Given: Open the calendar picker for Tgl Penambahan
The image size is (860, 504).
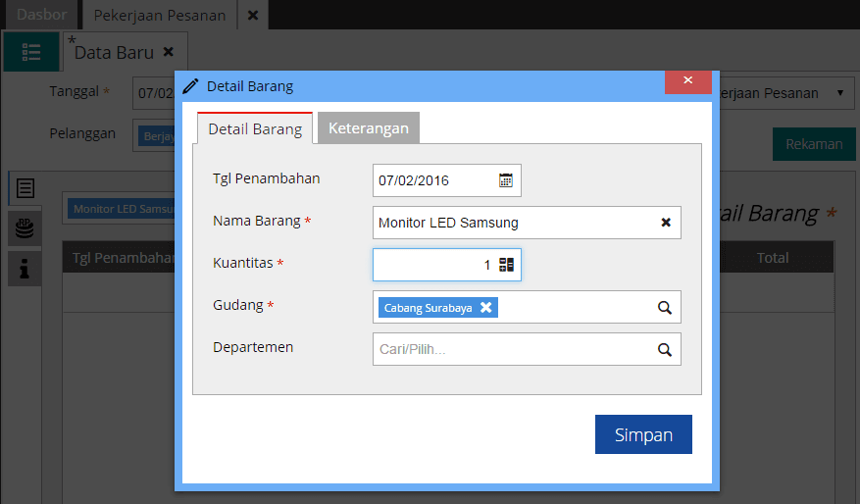Looking at the screenshot, I should point(506,180).
